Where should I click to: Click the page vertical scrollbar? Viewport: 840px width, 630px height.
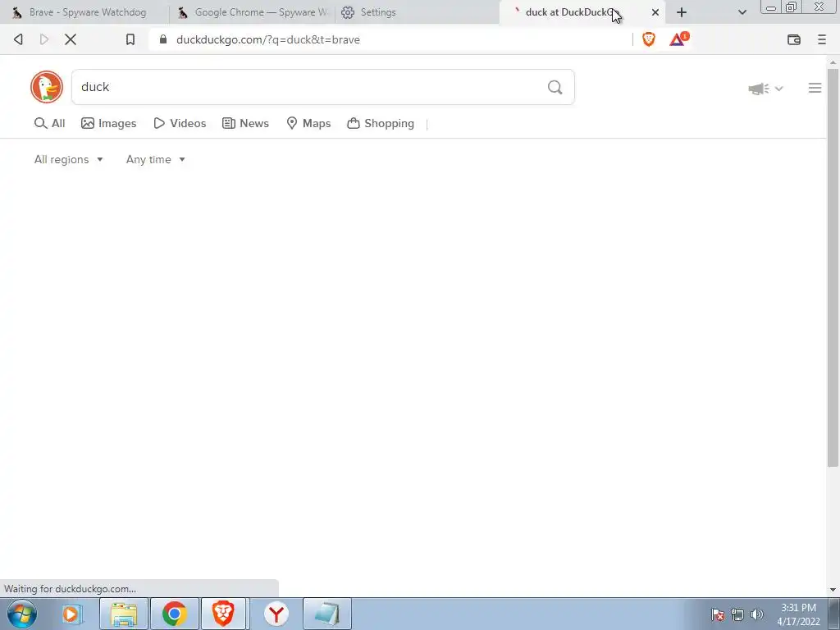click(x=833, y=267)
